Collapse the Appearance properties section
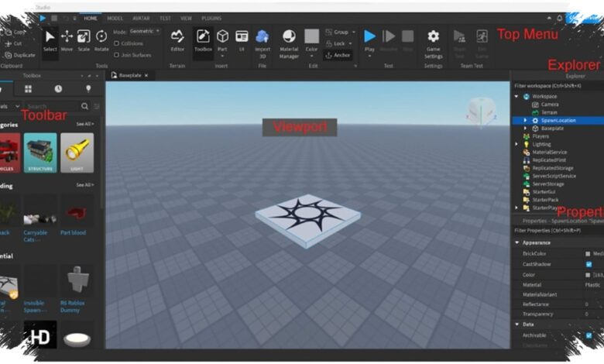Screen dimensions: 604x364 pyautogui.click(x=517, y=242)
